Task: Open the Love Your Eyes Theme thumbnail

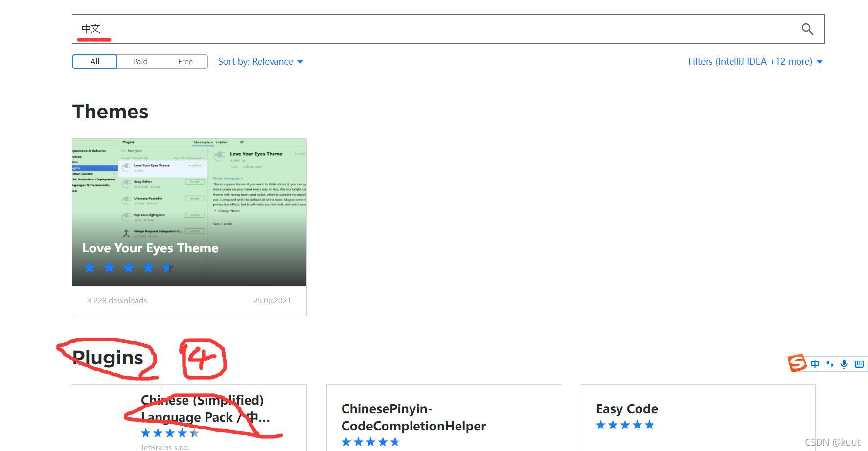Action: (189, 212)
